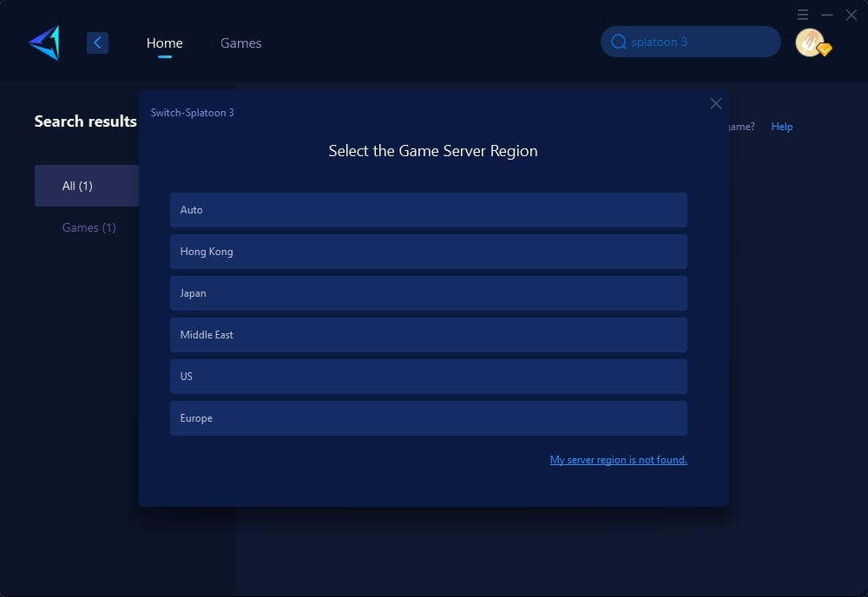Choose the Auto server region
This screenshot has height=597, width=868.
429,210
